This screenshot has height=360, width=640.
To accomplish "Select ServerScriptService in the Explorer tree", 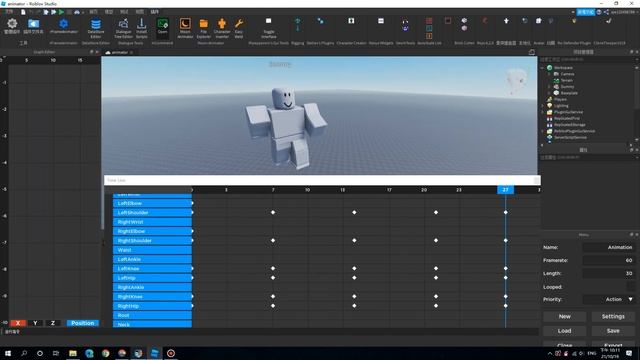I will [x=570, y=137].
